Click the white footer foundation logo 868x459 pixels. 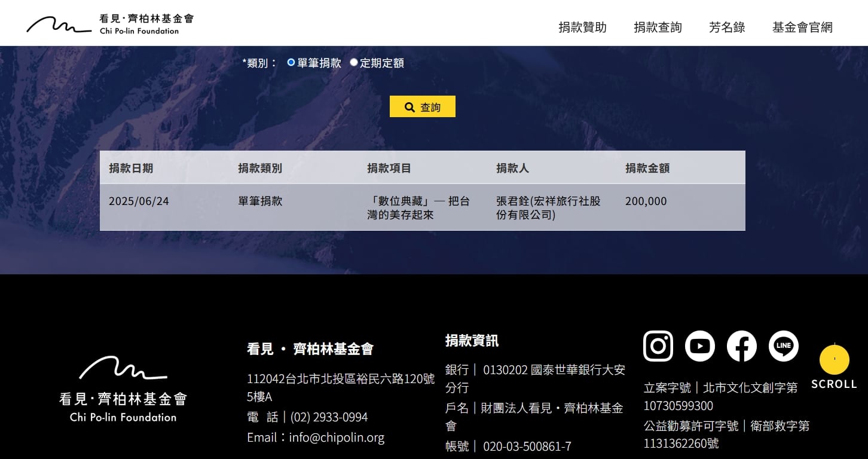point(123,389)
